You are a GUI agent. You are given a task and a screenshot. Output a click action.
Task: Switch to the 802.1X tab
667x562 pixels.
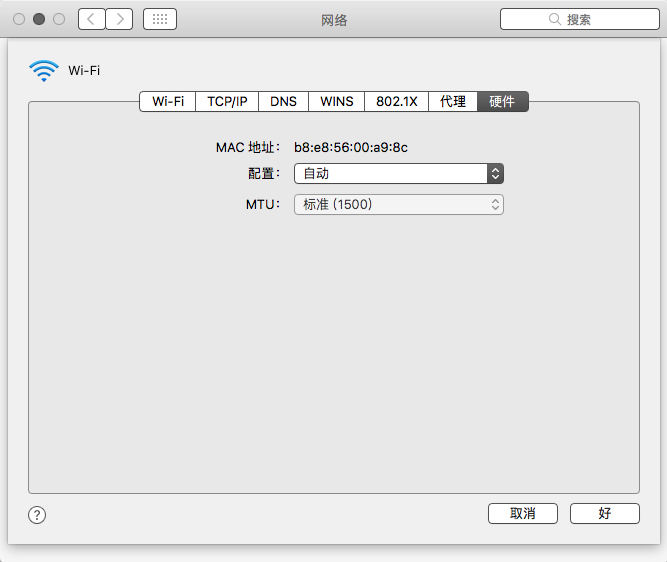pos(396,101)
